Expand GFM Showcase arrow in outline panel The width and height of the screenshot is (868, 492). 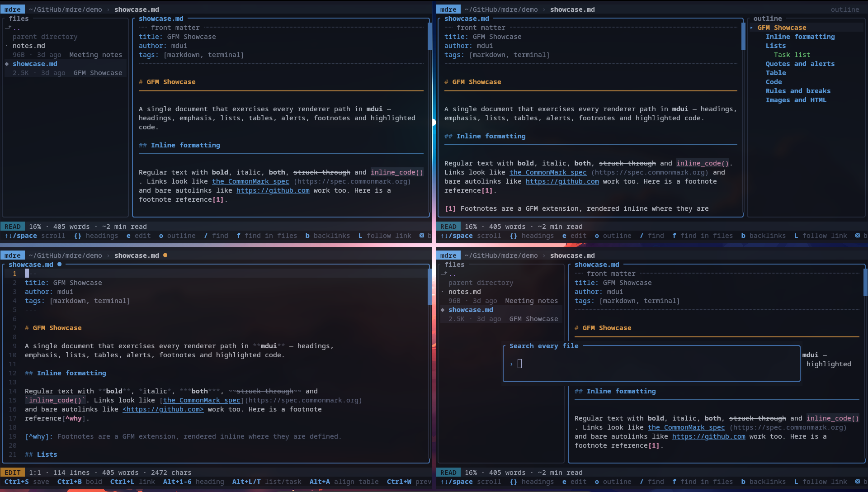[751, 28]
